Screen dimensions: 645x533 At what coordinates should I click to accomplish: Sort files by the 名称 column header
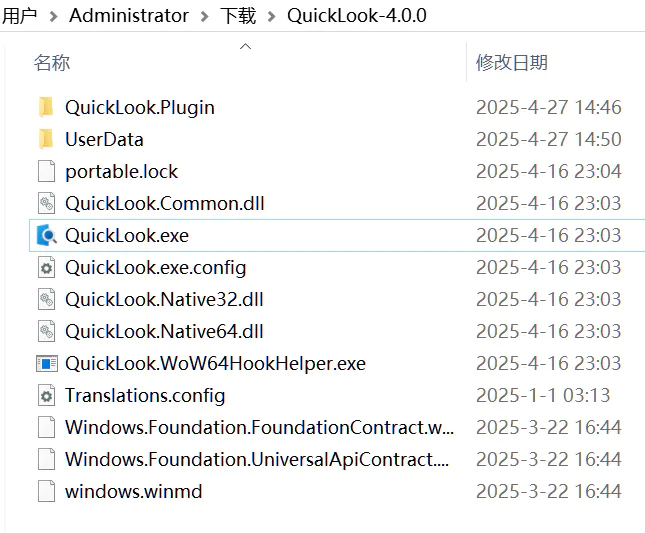tap(52, 63)
